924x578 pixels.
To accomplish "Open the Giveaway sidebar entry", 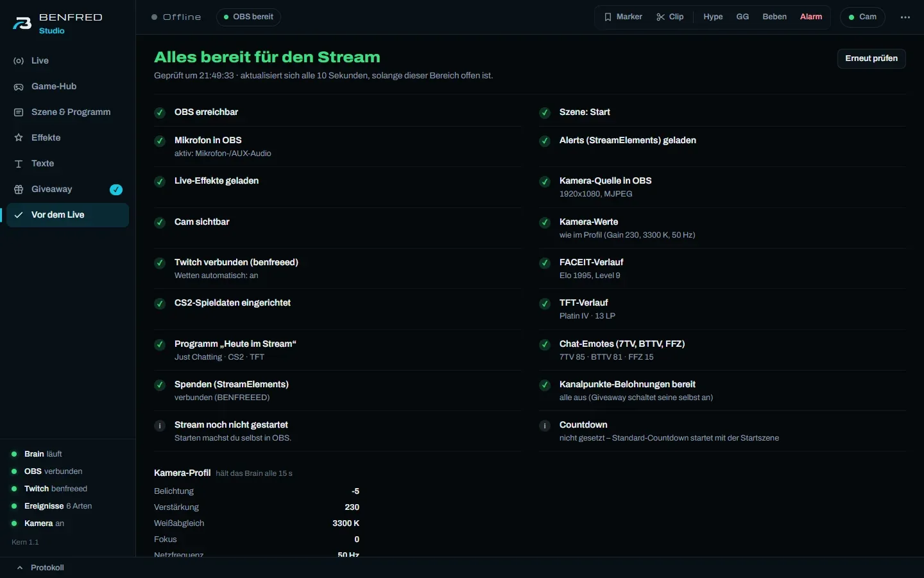I will [67, 189].
